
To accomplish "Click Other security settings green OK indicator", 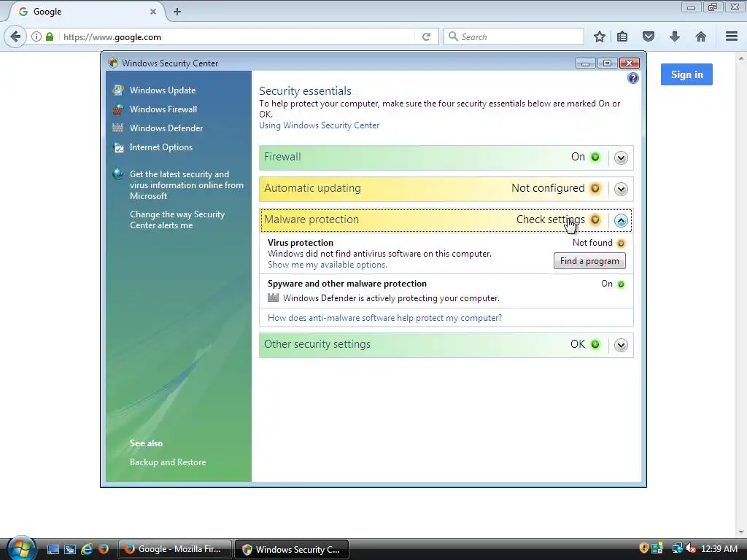I will [595, 344].
